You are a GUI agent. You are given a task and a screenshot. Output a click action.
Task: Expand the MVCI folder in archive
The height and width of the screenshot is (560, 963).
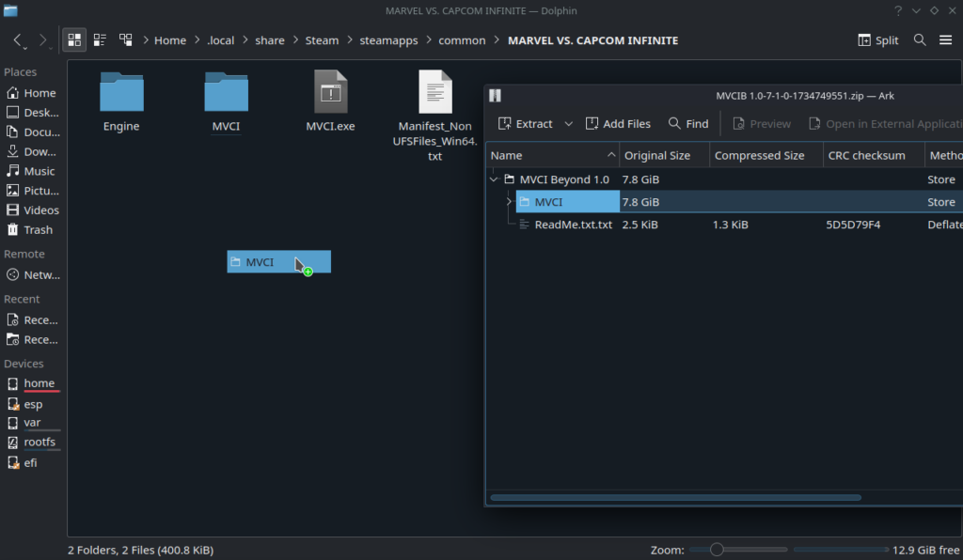509,202
